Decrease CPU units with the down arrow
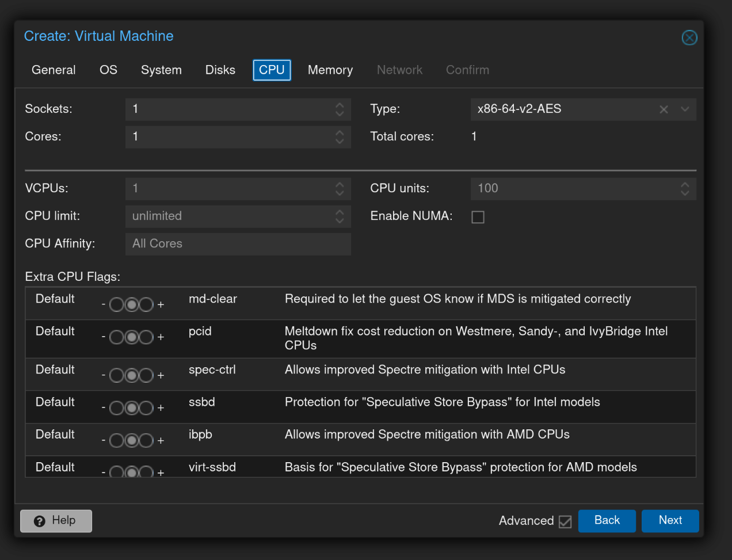Screen dimensions: 732x560 coord(685,193)
